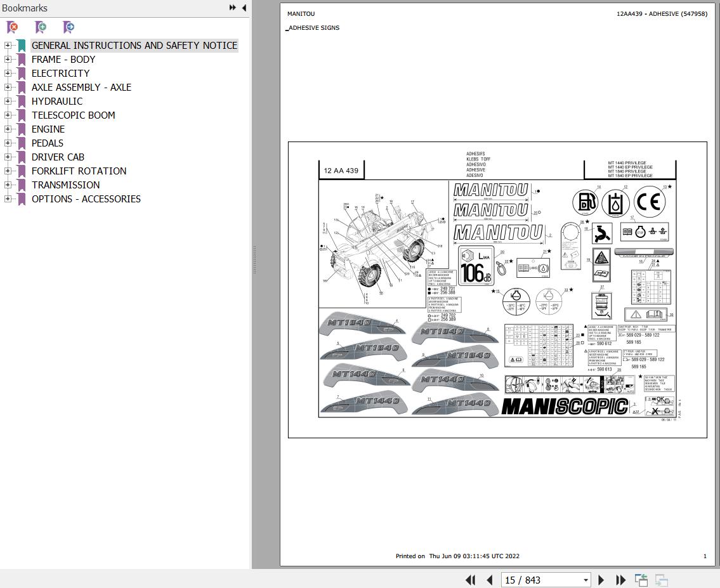The height and width of the screenshot is (588, 720).
Task: Expand the AXLE ASSEMBLY - AXLE node
Action: (x=8, y=87)
